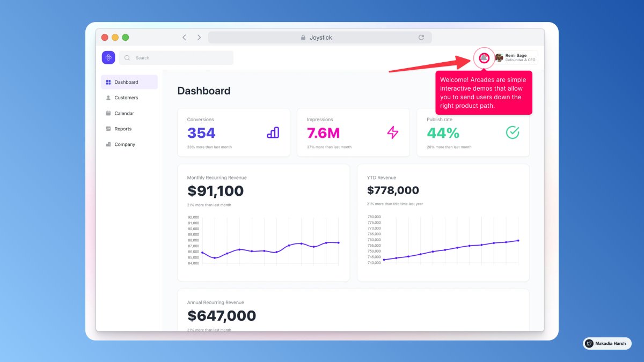
Task: Go back with the browser back arrow
Action: [184, 38]
